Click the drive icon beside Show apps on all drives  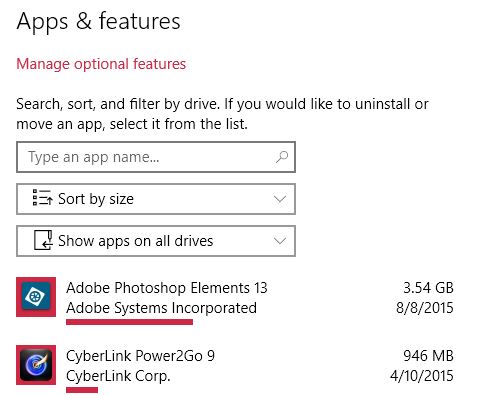[43, 240]
